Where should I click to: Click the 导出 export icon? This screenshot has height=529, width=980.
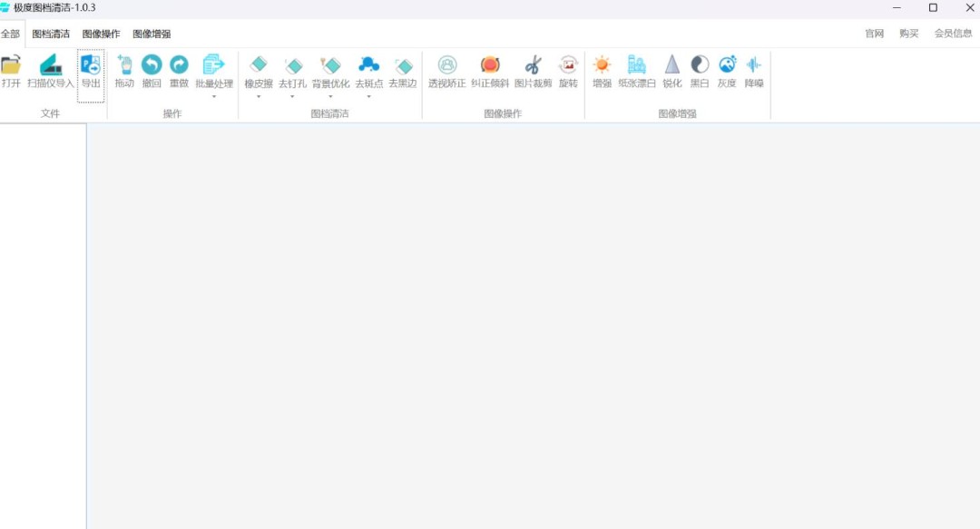point(91,65)
